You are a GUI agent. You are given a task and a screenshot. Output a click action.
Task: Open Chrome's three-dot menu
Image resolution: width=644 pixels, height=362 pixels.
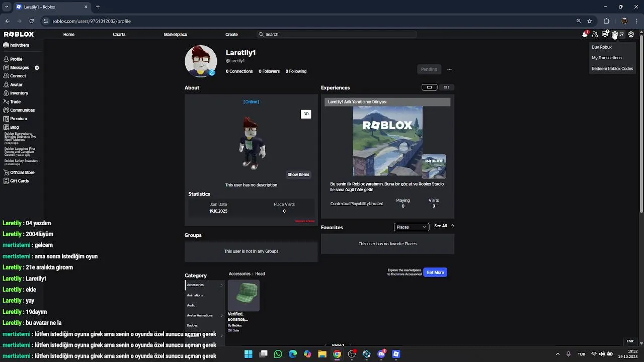click(636, 21)
